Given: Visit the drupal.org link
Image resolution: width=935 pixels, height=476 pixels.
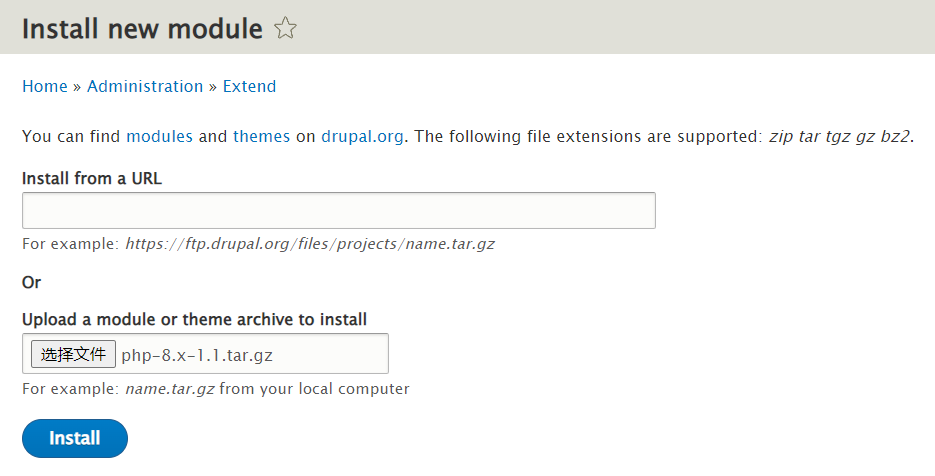Looking at the screenshot, I should (363, 136).
